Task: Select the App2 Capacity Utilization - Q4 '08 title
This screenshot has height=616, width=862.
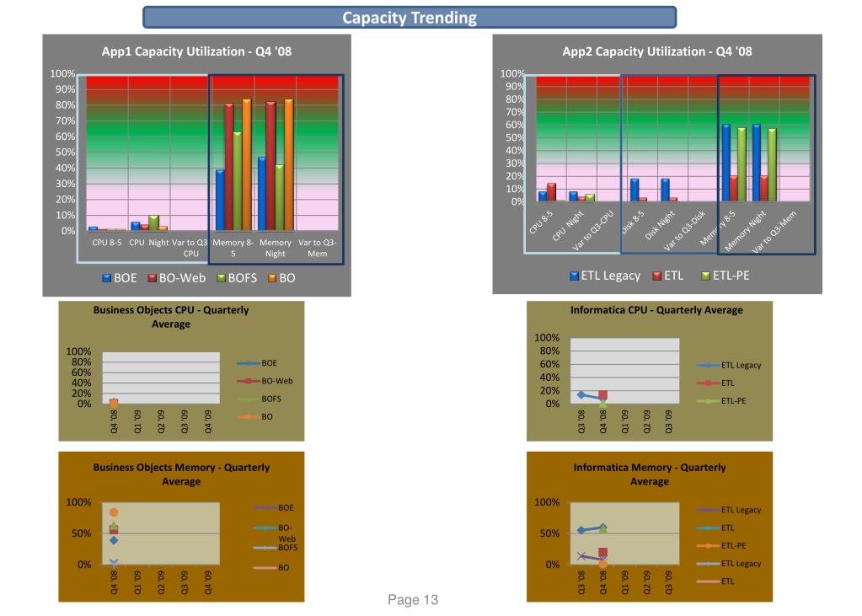Action: click(x=657, y=51)
